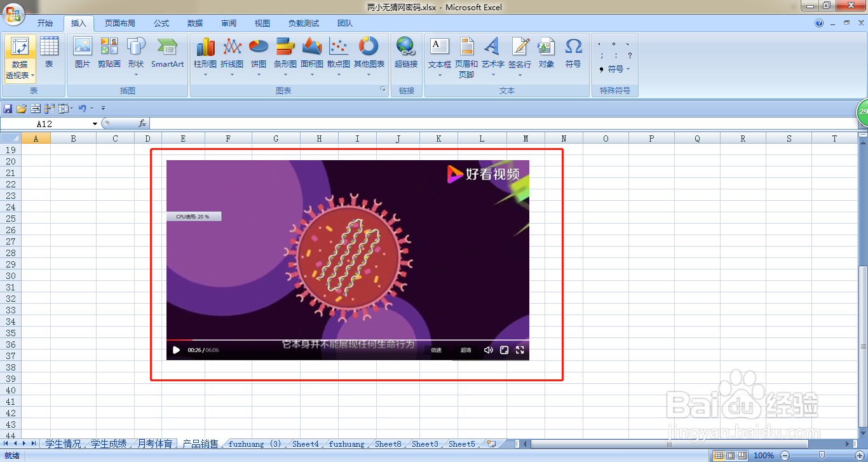This screenshot has width=868, height=462.
Task: Insert a new worksheet tab icon
Action: 491,444
